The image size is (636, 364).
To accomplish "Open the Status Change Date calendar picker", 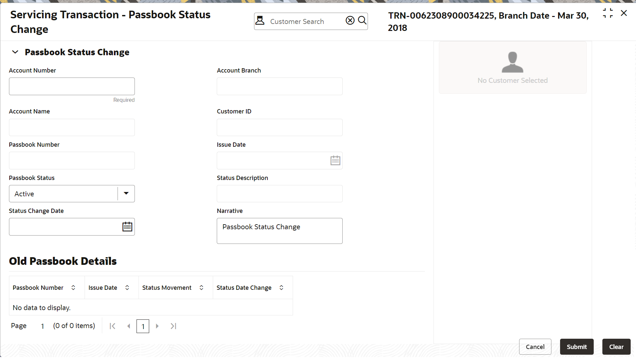I will 127,227.
